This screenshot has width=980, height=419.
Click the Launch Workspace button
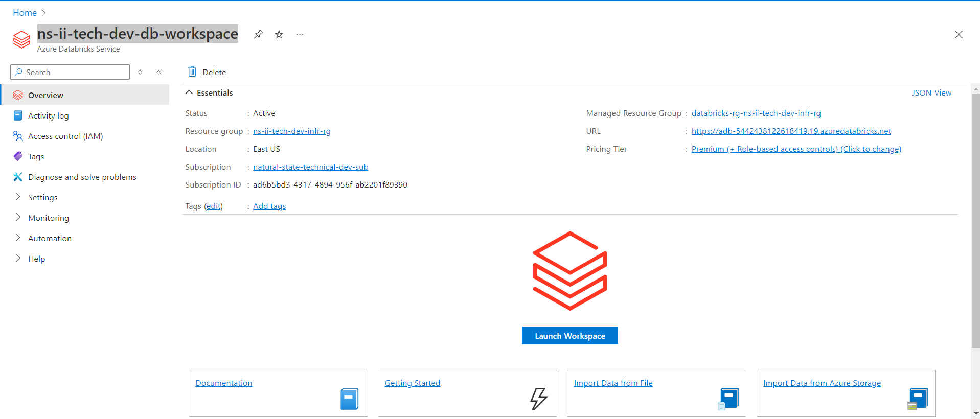570,336
